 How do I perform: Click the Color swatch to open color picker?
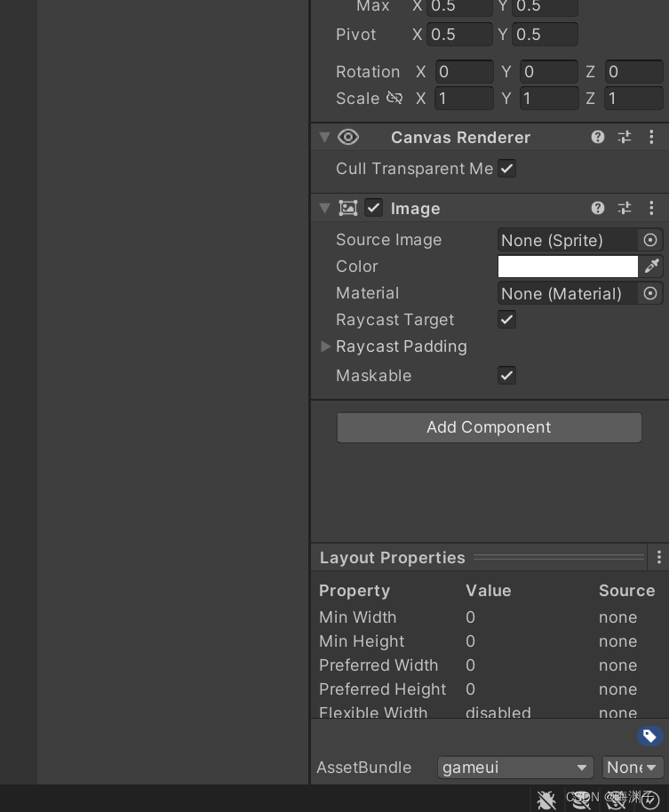coord(568,266)
